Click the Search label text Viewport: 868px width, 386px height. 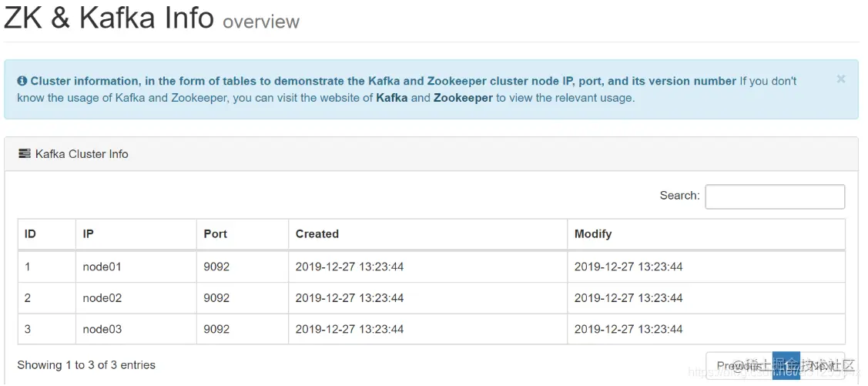pyautogui.click(x=679, y=196)
